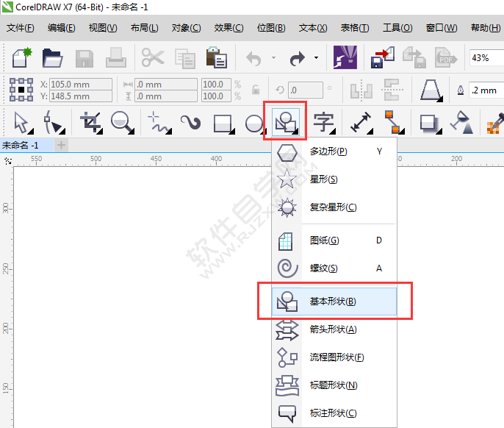504x428 pixels.
Task: Select the Artistic Media tool
Action: coord(190,122)
